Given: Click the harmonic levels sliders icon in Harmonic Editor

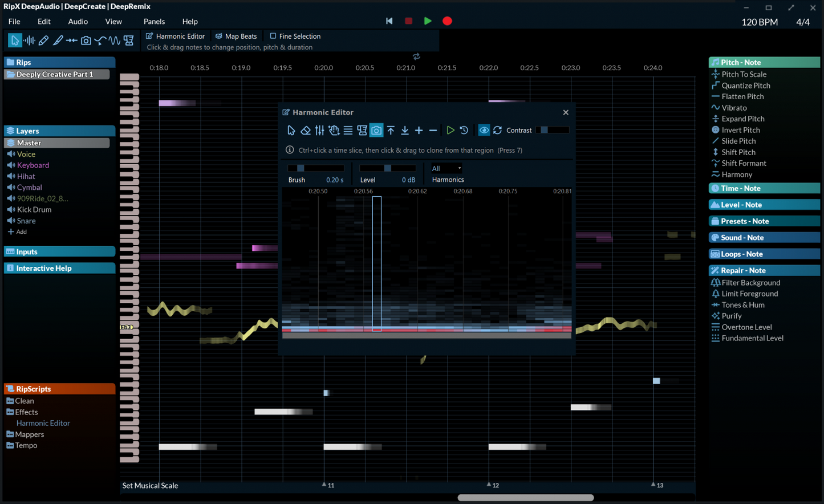Looking at the screenshot, I should click(319, 130).
